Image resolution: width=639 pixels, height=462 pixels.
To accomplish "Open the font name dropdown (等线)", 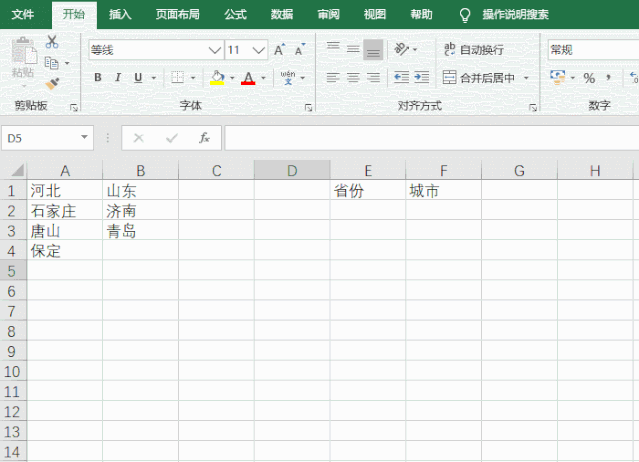I will tap(214, 50).
